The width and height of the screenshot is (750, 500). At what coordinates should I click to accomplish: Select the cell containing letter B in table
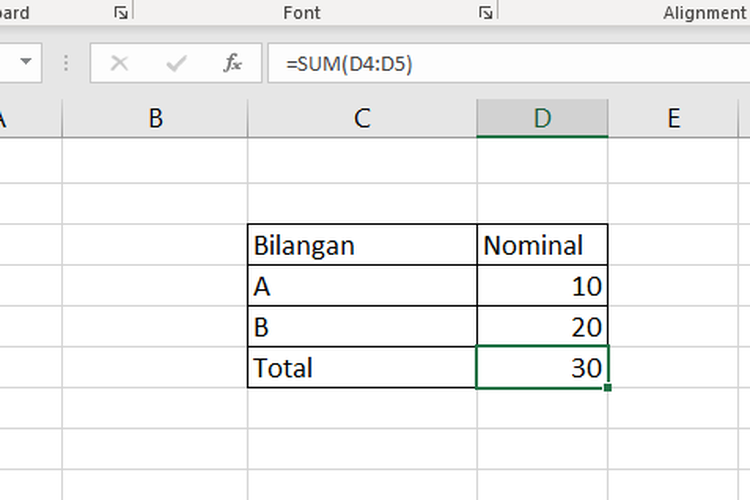(x=362, y=326)
